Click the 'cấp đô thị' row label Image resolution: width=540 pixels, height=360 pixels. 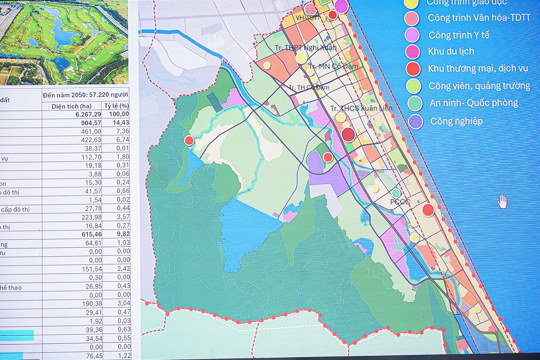15,209
